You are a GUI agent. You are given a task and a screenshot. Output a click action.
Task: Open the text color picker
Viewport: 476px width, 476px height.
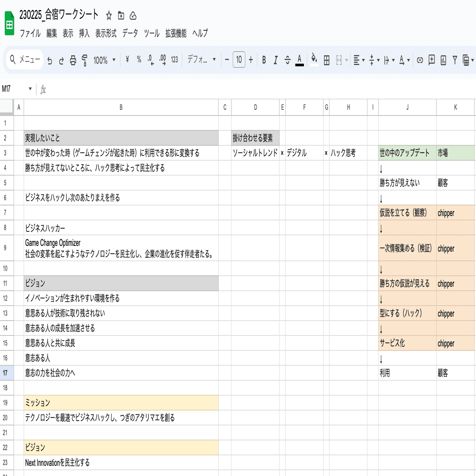pyautogui.click(x=299, y=60)
